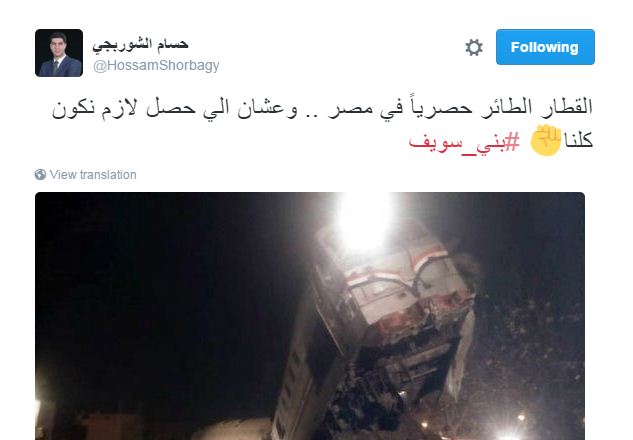Open the derailed train photo
This screenshot has height=440, width=633.
click(310, 316)
